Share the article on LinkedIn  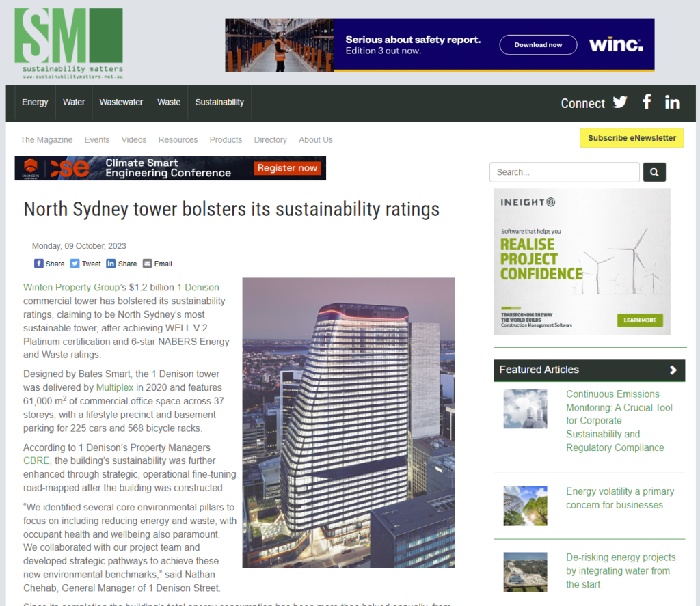[121, 263]
